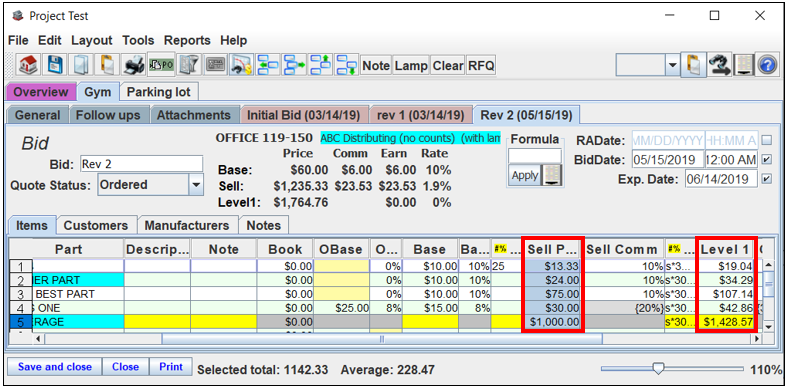The image size is (786, 389).
Task: Open the Quote Status dropdown
Action: click(x=195, y=185)
